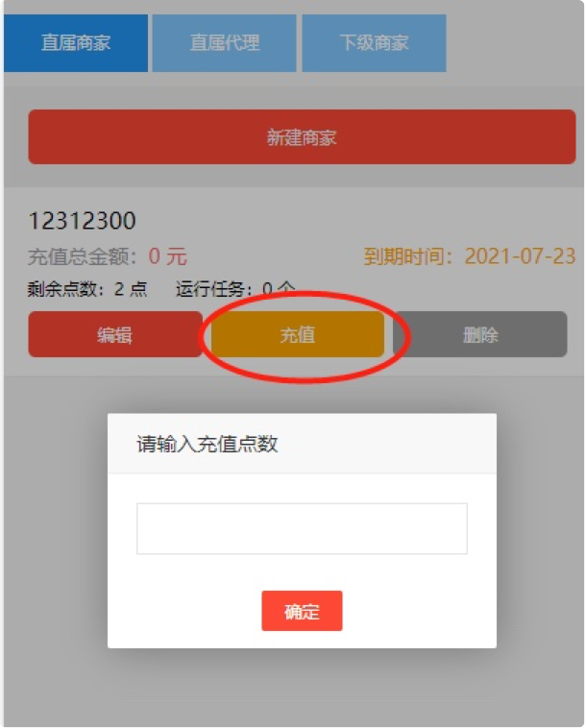
Task: Click the 请输入充值点数 dialog title
Action: (208, 445)
